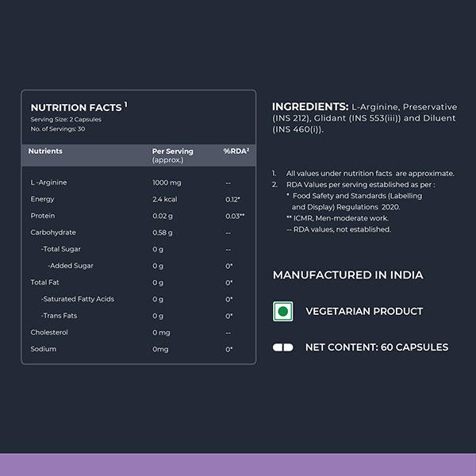Select the Carbohydrate row label
Screen dimensions: 476x476
pyautogui.click(x=52, y=232)
